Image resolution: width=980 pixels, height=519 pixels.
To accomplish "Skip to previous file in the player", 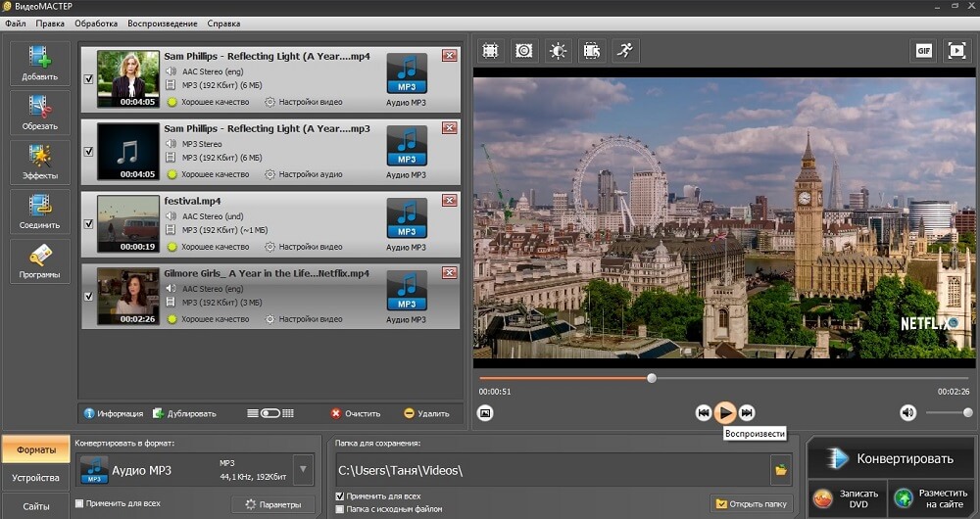I will [x=704, y=413].
